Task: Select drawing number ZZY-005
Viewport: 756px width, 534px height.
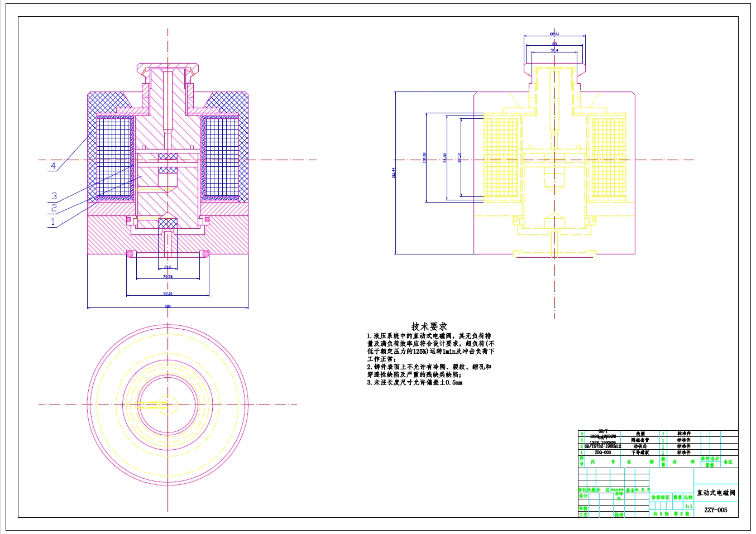Action: click(x=716, y=510)
